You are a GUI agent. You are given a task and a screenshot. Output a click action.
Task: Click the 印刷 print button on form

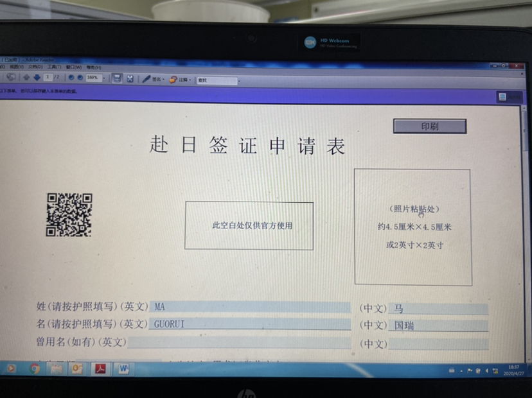click(x=429, y=126)
